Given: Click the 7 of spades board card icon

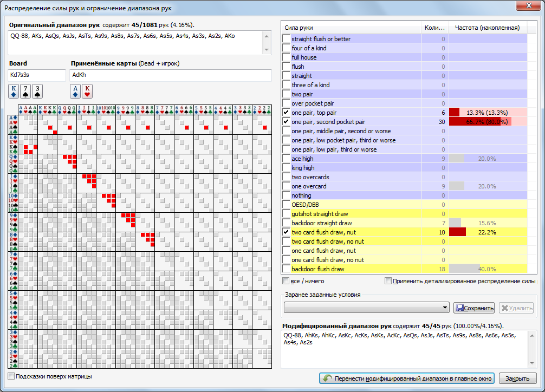Looking at the screenshot, I should pyautogui.click(x=25, y=91).
